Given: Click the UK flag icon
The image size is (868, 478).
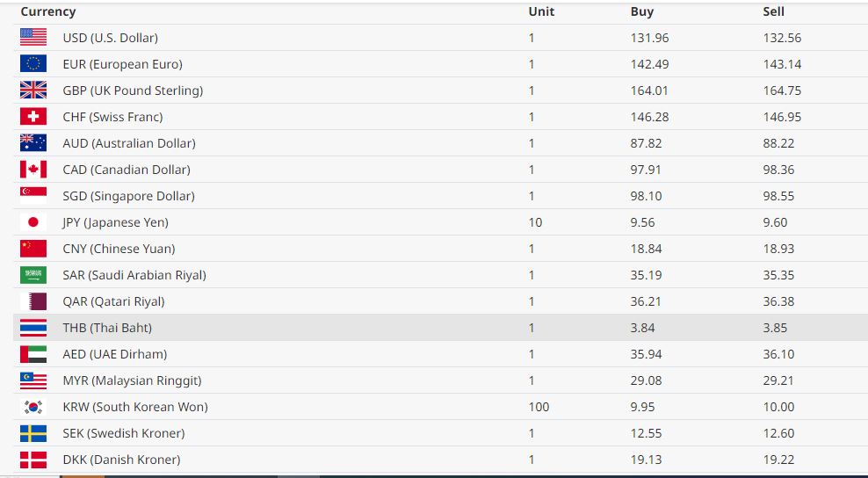Looking at the screenshot, I should coord(33,91).
